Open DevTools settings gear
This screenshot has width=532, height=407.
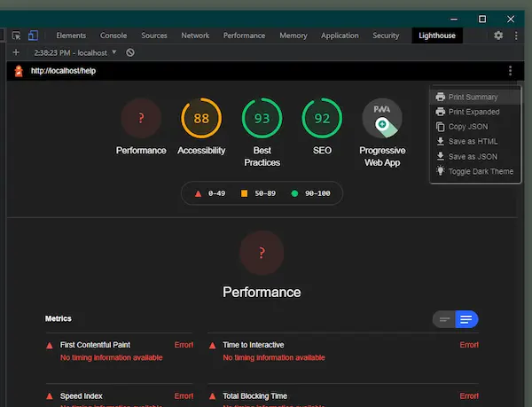pyautogui.click(x=498, y=35)
